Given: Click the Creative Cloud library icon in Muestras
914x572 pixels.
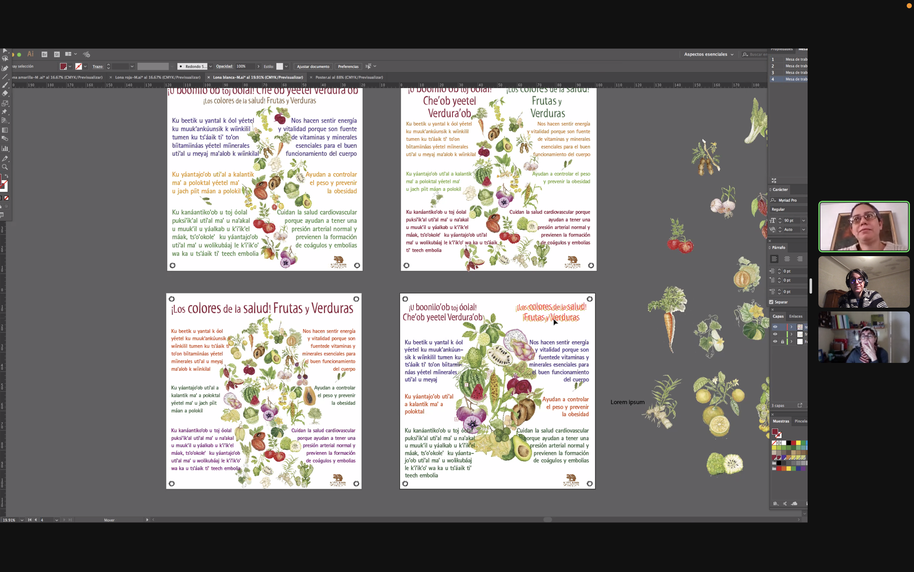Looking at the screenshot, I should [x=794, y=503].
